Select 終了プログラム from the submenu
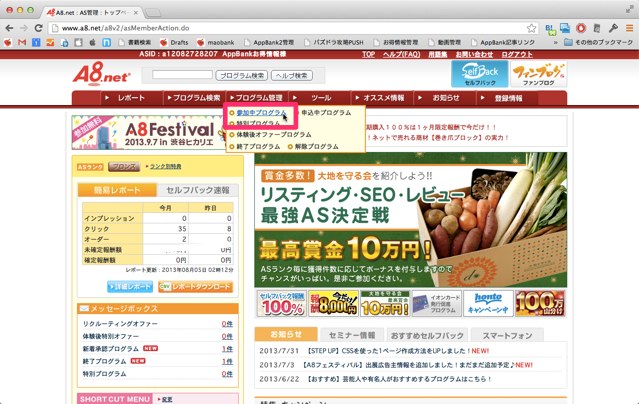 pyautogui.click(x=258, y=146)
